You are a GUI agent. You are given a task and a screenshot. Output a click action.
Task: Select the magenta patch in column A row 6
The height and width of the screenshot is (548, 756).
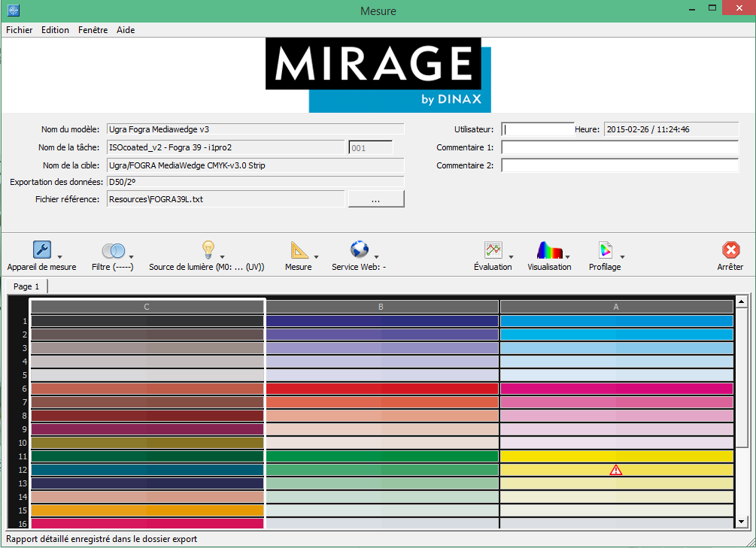pos(617,389)
